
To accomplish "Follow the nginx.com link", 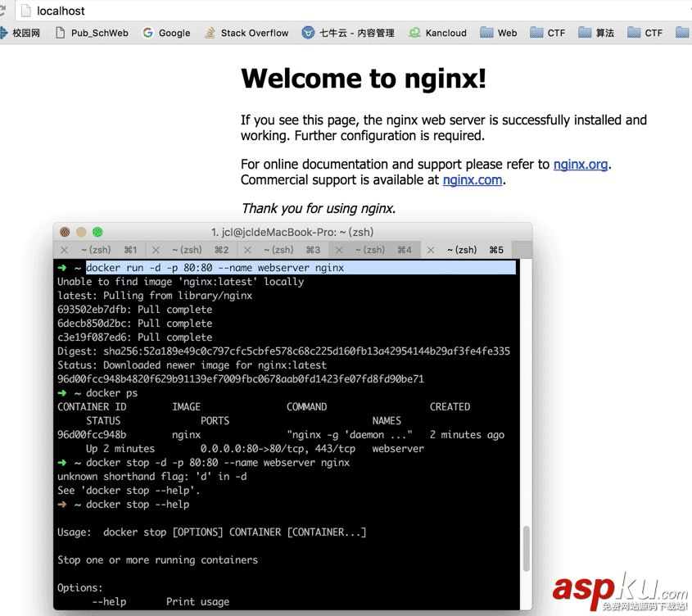I will click(473, 180).
